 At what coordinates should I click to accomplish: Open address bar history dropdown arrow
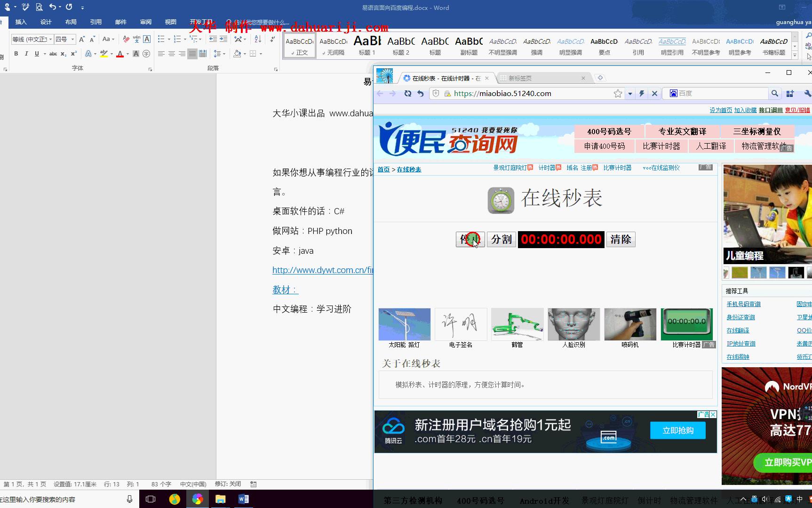click(x=630, y=93)
